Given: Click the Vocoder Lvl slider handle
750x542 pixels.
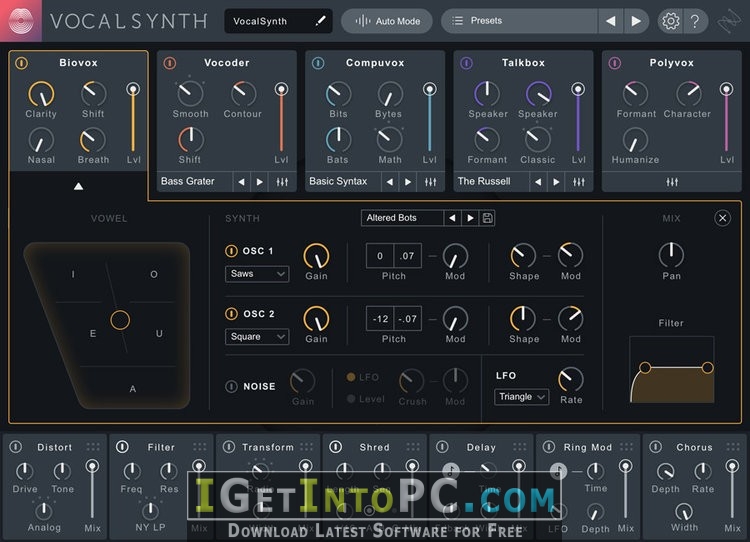Looking at the screenshot, I should [281, 89].
